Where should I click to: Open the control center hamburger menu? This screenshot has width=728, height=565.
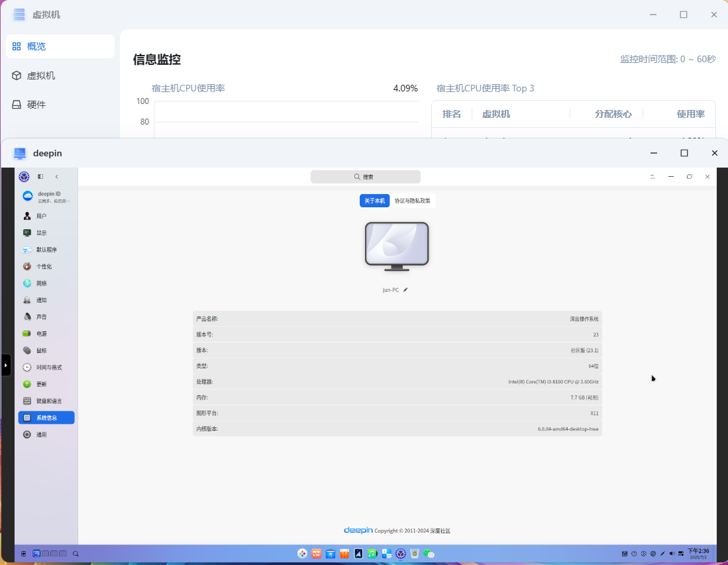652,177
